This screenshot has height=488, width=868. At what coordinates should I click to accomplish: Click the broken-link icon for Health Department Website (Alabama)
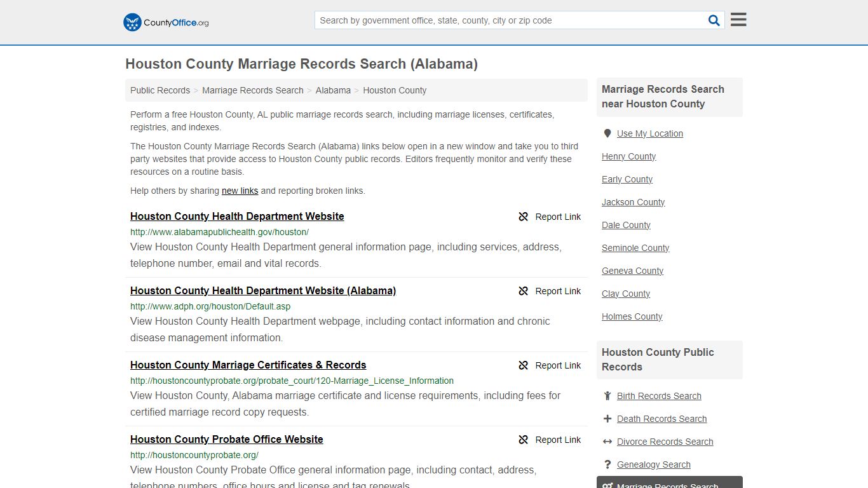click(x=524, y=291)
